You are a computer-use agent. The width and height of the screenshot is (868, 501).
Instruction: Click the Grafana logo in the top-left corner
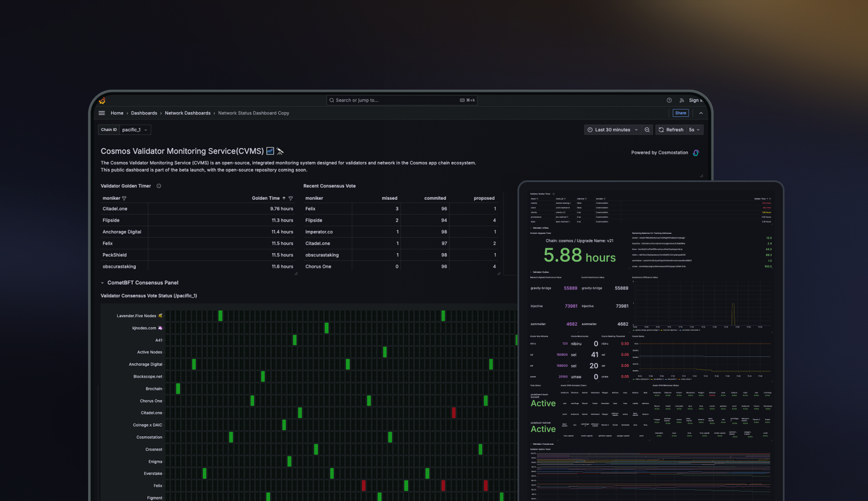[x=102, y=100]
